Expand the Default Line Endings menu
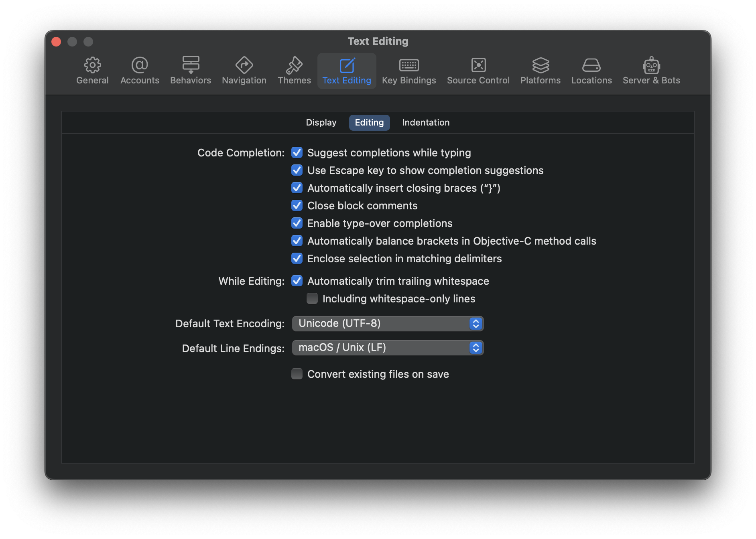Image resolution: width=756 pixels, height=539 pixels. click(x=388, y=348)
